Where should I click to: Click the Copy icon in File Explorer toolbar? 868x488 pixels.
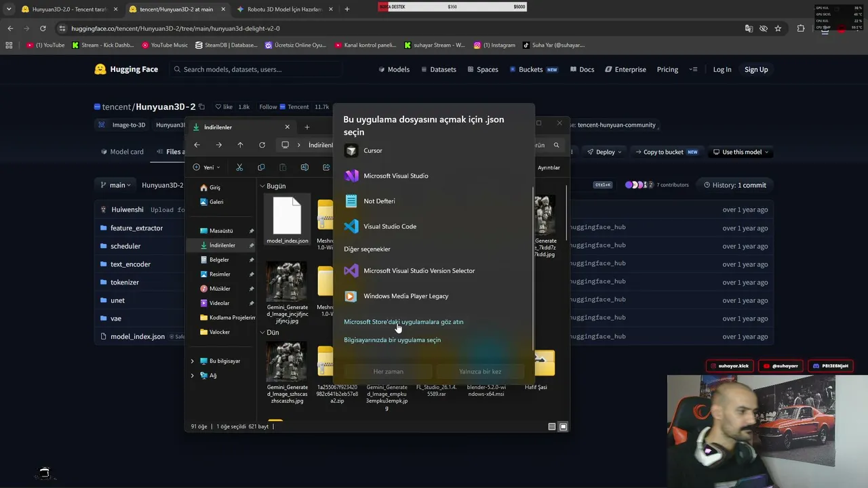tap(261, 167)
